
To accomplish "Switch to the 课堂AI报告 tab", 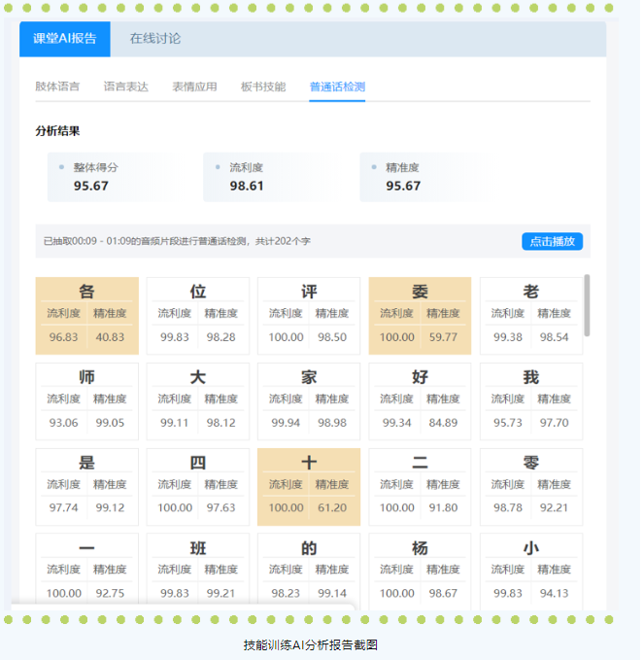I will 65,39.
